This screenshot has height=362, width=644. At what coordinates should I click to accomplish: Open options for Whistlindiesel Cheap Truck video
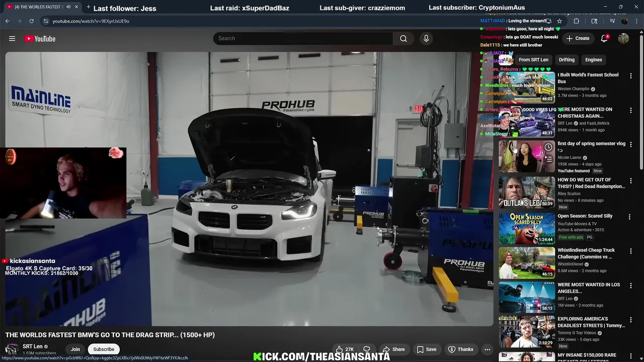(630, 251)
